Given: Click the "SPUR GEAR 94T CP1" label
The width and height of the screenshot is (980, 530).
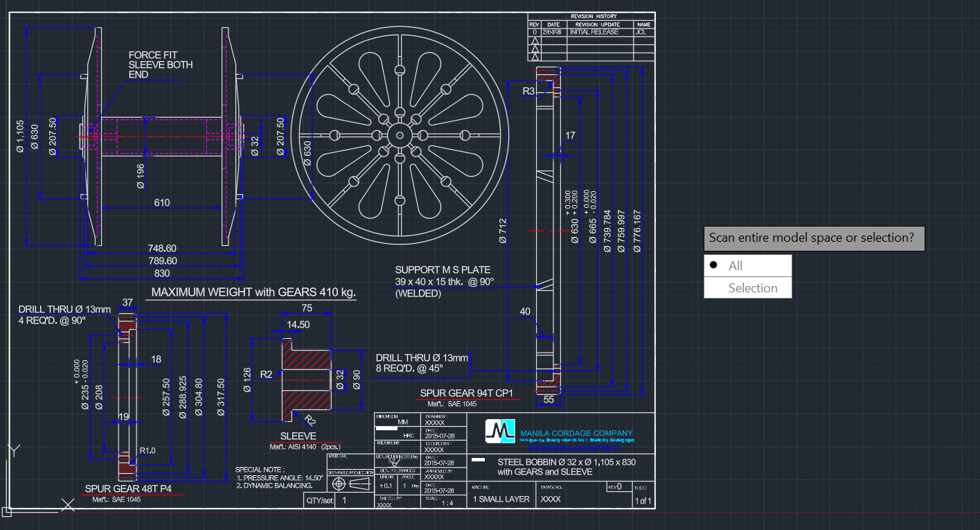Looking at the screenshot, I should (465, 393).
